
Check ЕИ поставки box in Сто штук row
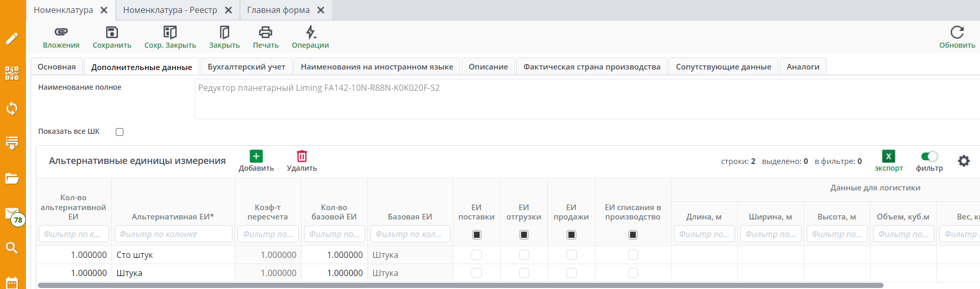[477, 255]
